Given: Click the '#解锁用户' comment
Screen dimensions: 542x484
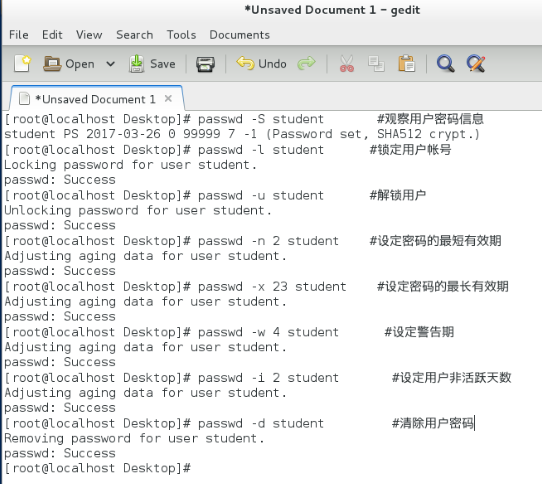Looking at the screenshot, I should 398,196.
